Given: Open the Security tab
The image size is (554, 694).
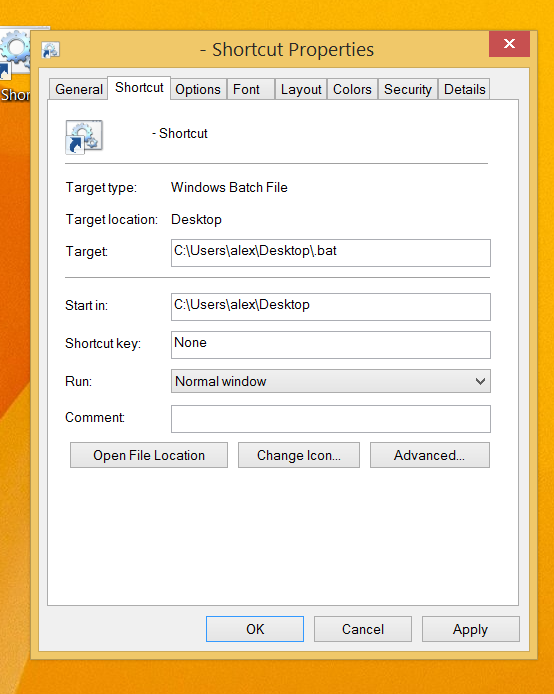Looking at the screenshot, I should [408, 89].
